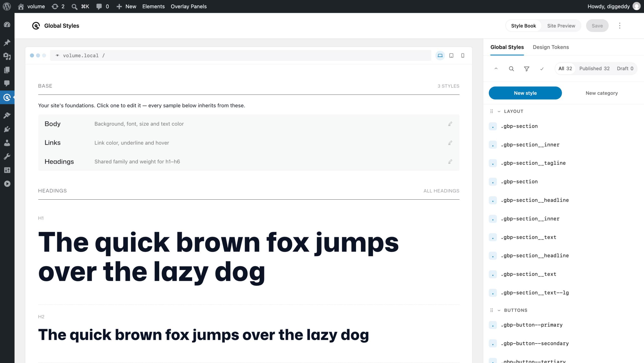Click the volume.local address bar in preview
The image size is (644, 363).
tap(240, 56)
